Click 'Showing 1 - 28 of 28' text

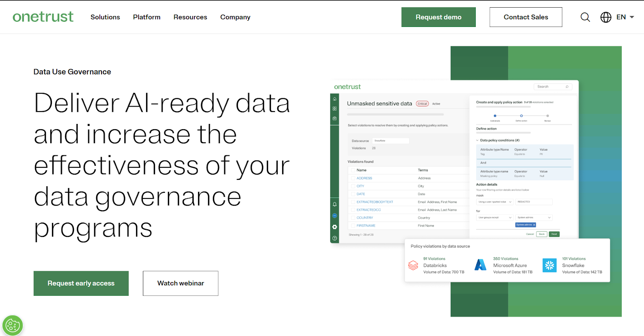coord(361,235)
